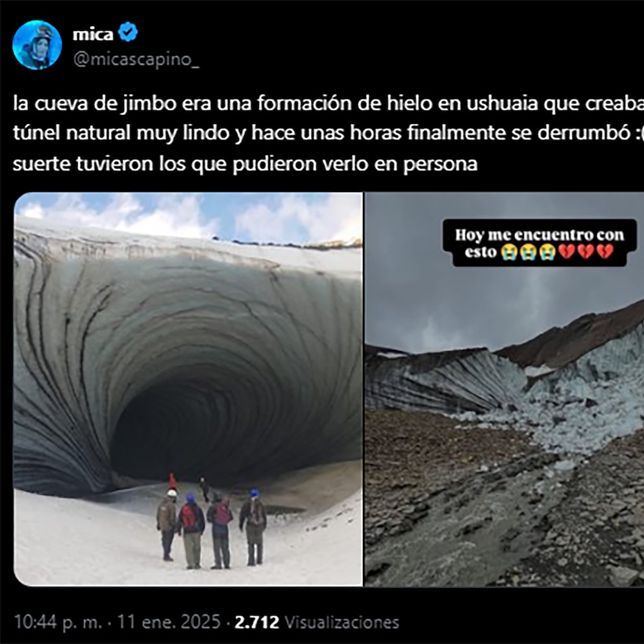Click the broken heart emojis in caption

coord(586,252)
